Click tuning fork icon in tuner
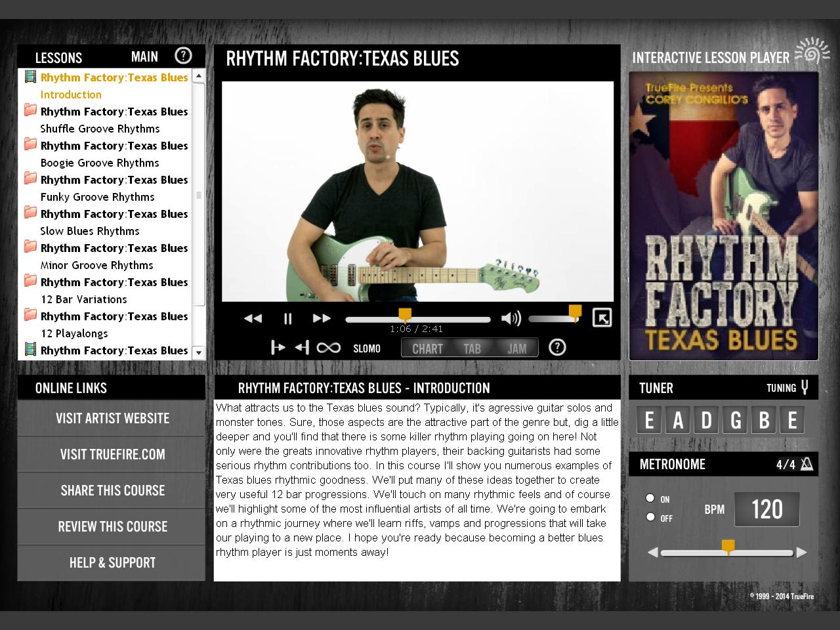 (x=805, y=387)
